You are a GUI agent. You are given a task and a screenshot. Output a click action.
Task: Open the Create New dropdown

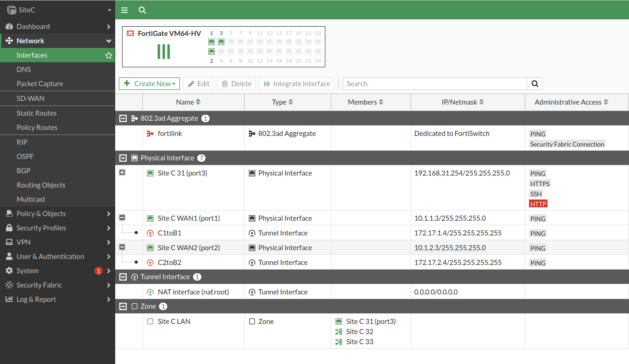[149, 84]
